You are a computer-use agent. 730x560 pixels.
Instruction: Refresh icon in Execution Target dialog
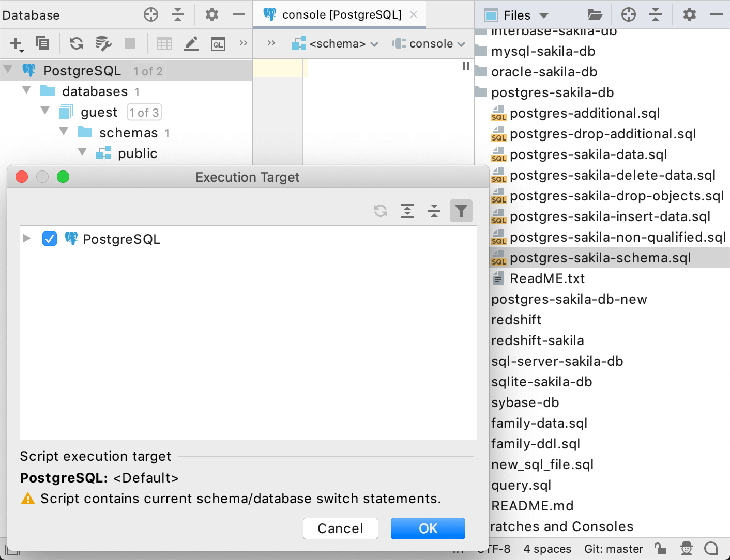point(381,211)
